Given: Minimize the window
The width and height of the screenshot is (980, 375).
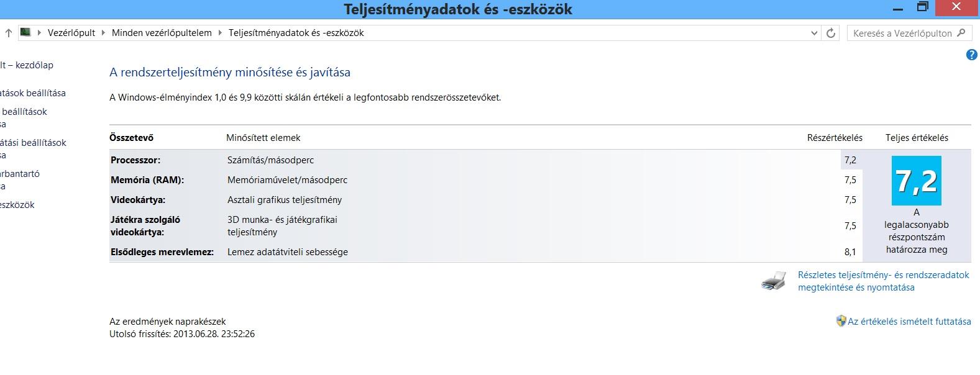Looking at the screenshot, I should coord(897,9).
